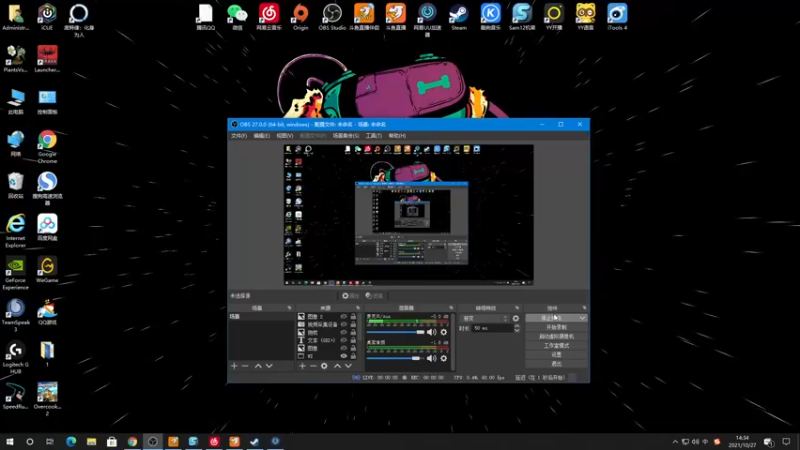This screenshot has height=450, width=800.
Task: Remove selected scene with minus icon
Action: (245, 366)
